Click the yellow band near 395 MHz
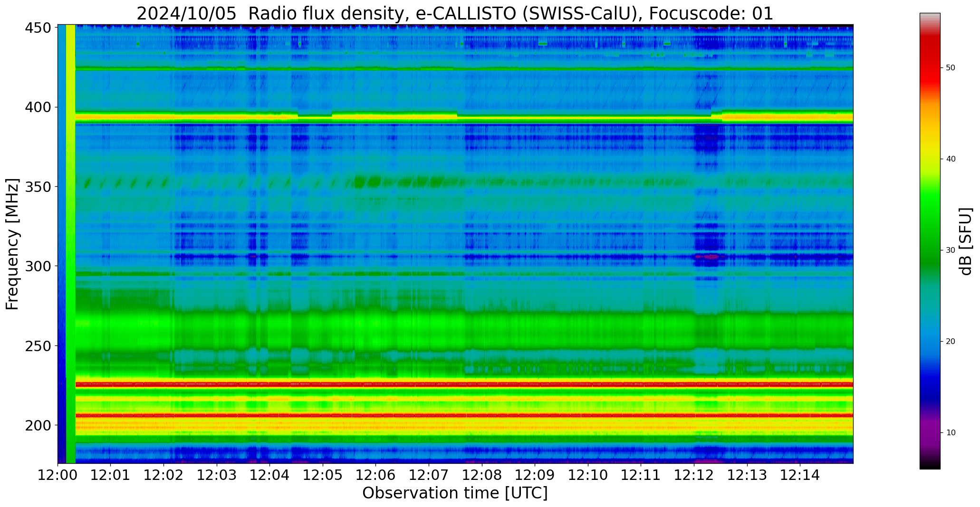The height and width of the screenshot is (507, 980). (464, 117)
